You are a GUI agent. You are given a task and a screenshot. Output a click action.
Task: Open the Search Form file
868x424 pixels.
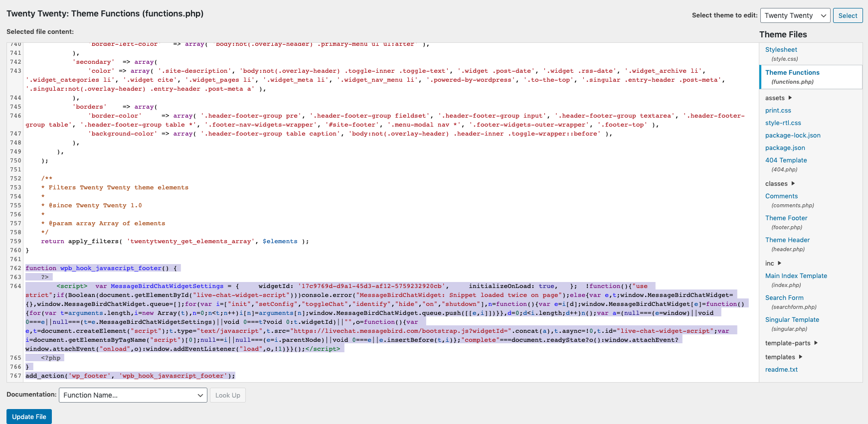click(784, 298)
